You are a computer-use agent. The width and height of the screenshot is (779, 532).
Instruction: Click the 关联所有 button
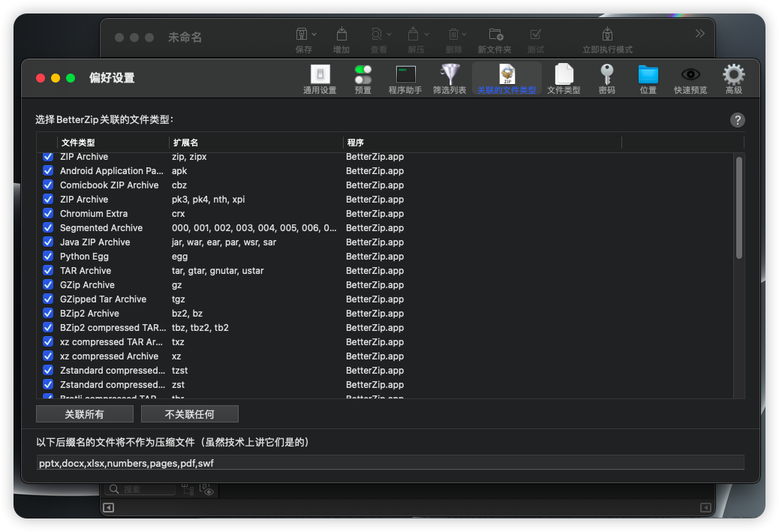(x=85, y=414)
